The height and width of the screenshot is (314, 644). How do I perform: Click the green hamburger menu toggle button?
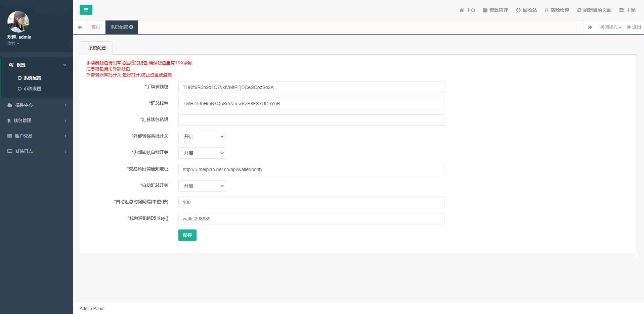tap(86, 10)
